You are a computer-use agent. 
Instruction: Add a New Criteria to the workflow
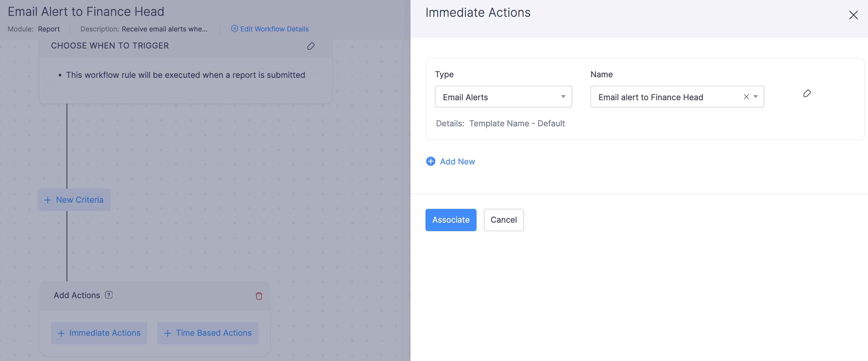tap(74, 200)
